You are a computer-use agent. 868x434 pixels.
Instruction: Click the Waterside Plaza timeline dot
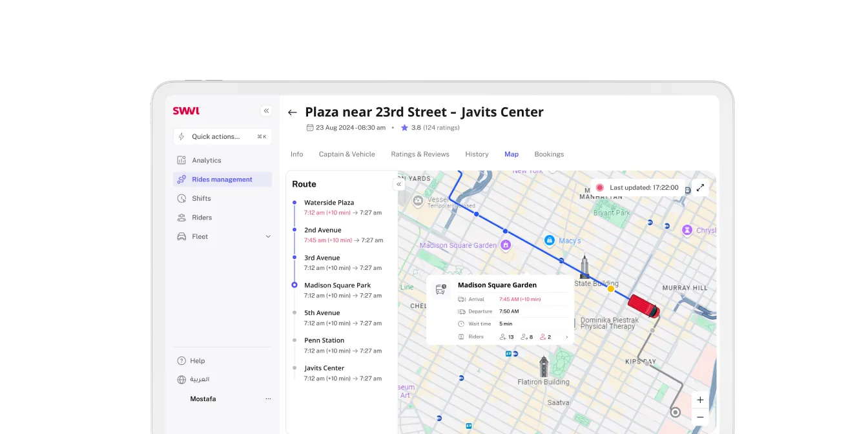(x=294, y=203)
